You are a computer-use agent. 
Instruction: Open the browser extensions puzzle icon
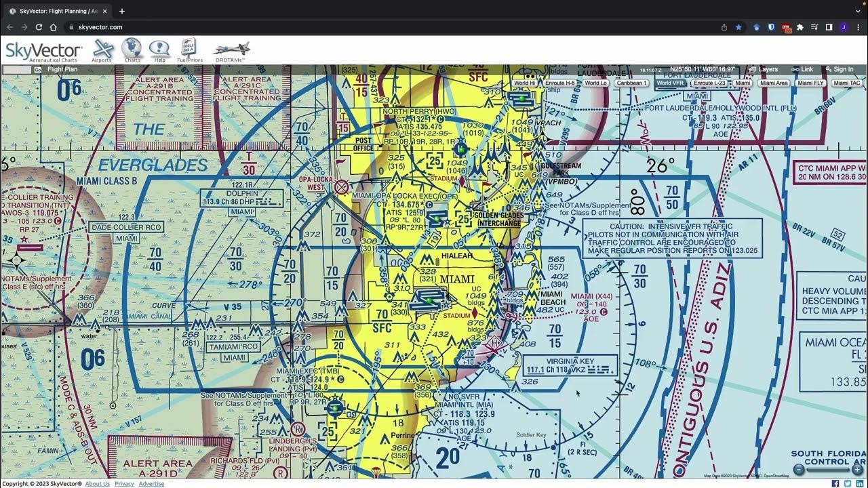tap(800, 27)
